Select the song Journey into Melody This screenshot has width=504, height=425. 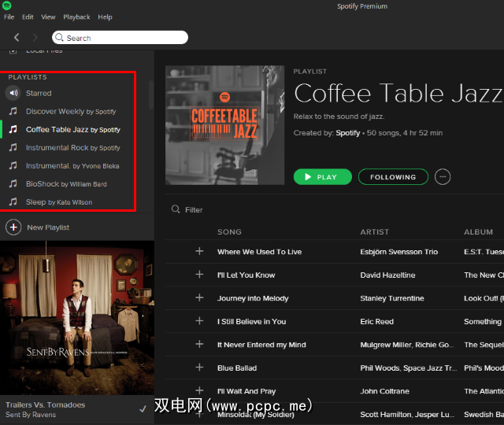tap(253, 298)
